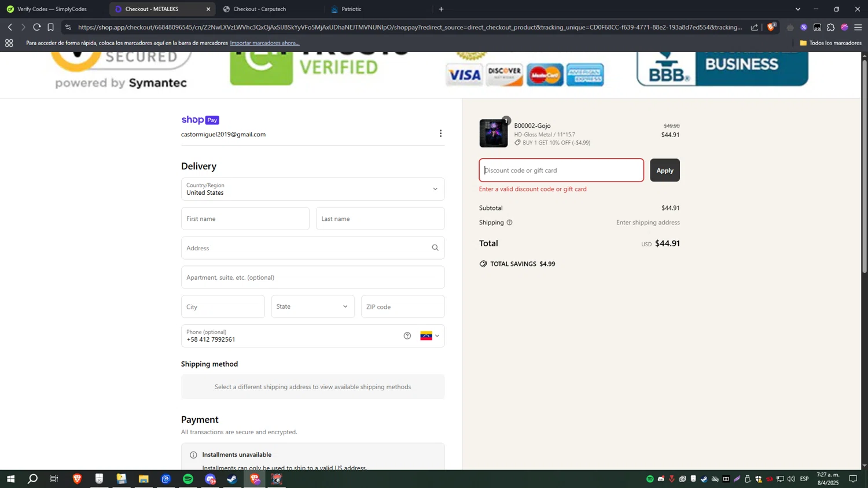
Task: Click the site info icon beside URL
Action: tap(68, 27)
